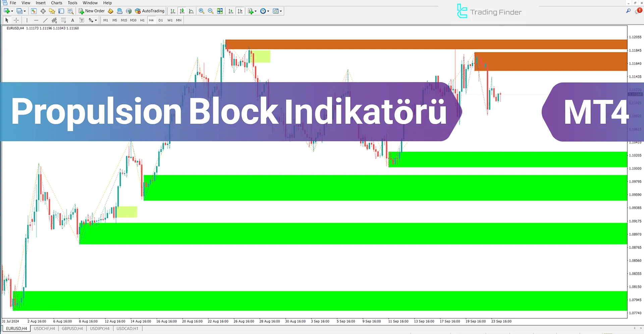This screenshot has width=644, height=334.
Task: Draw a horizontal line on the chart
Action: click(37, 20)
